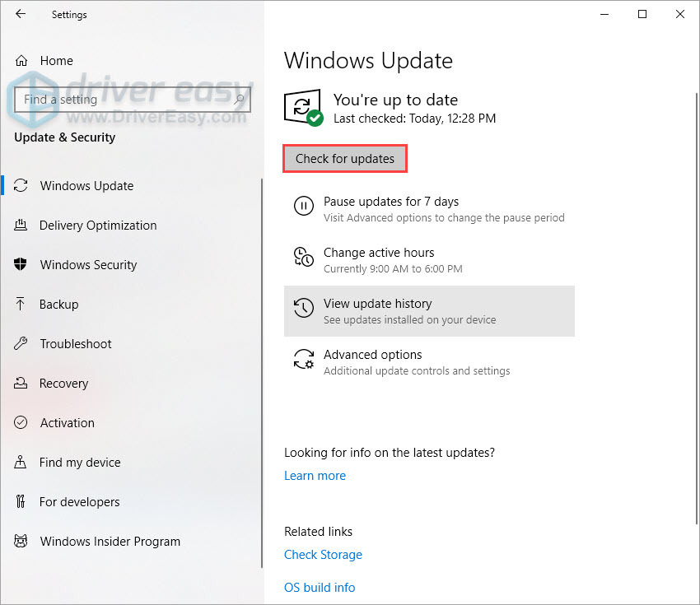Click the pause updates icon
The image size is (700, 605).
tap(304, 206)
